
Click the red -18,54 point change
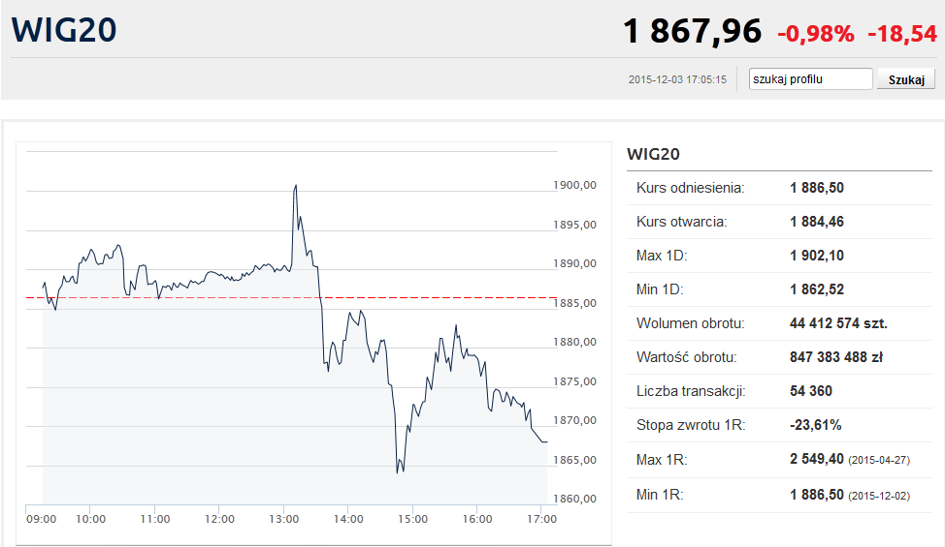(901, 34)
